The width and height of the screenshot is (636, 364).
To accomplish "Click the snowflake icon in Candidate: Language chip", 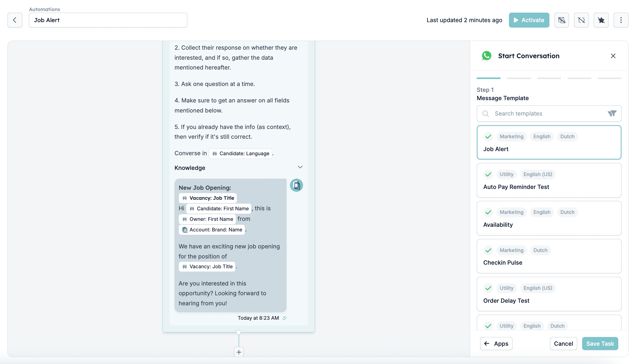I will click(215, 154).
